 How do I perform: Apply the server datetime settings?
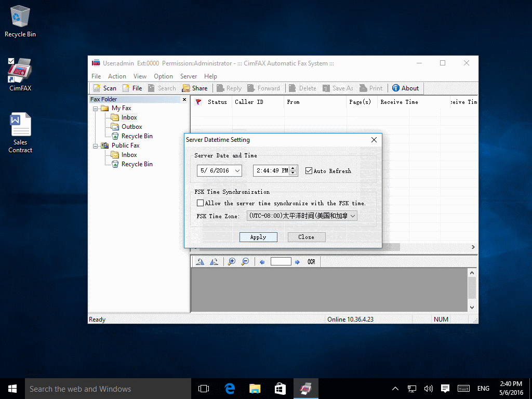coord(258,237)
